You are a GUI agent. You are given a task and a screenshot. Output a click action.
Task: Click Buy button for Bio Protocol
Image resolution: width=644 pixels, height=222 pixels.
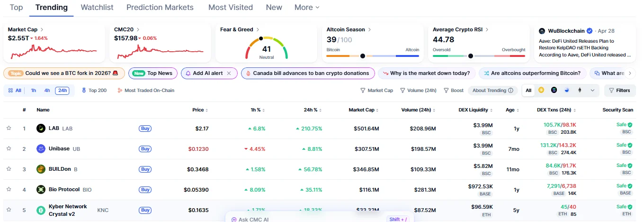tap(145, 190)
